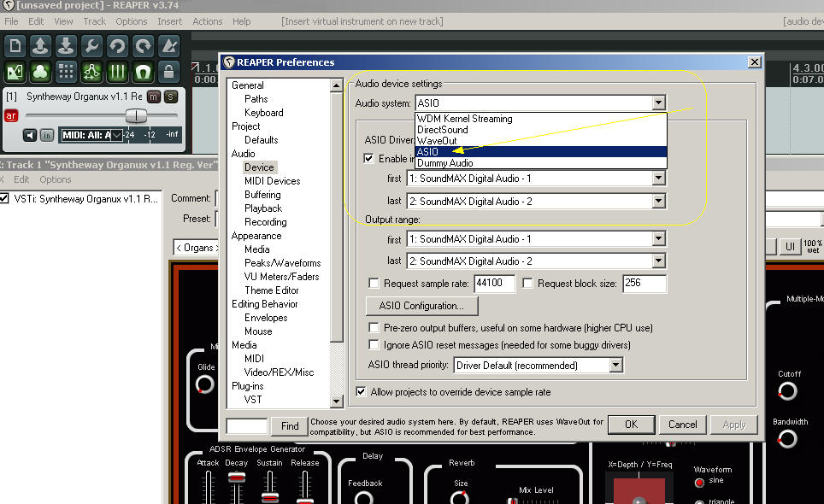
Task: Select MIDI Devices in the preferences tree
Action: (x=272, y=181)
